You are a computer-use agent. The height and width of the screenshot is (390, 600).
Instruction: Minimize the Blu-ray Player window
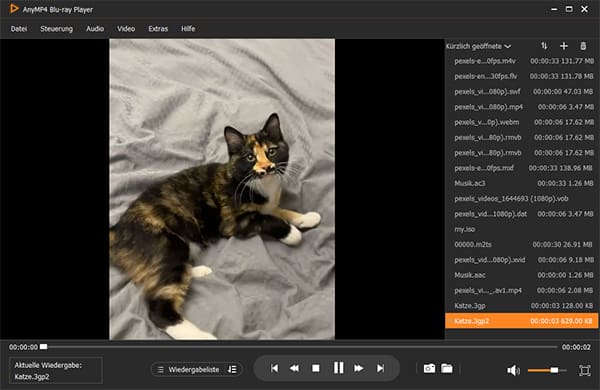pos(554,9)
